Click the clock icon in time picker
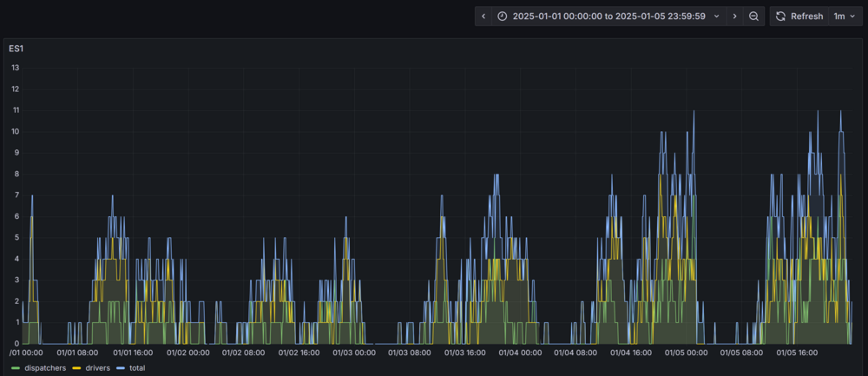 tap(503, 16)
